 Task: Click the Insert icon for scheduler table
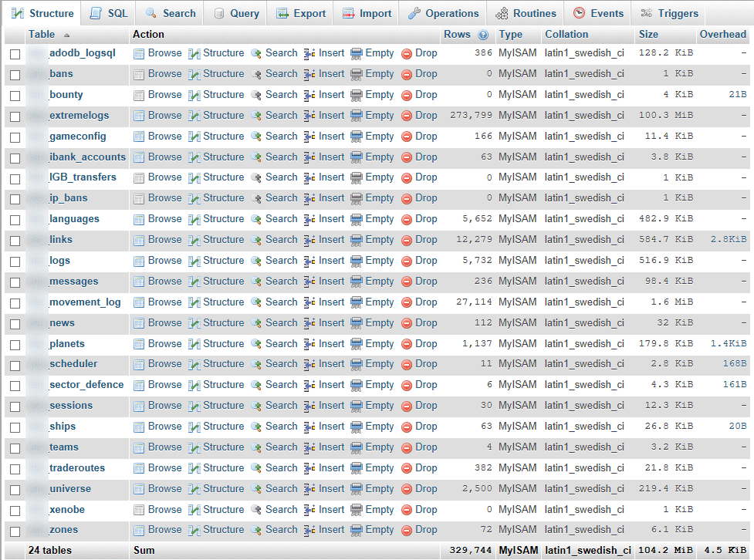(x=309, y=364)
